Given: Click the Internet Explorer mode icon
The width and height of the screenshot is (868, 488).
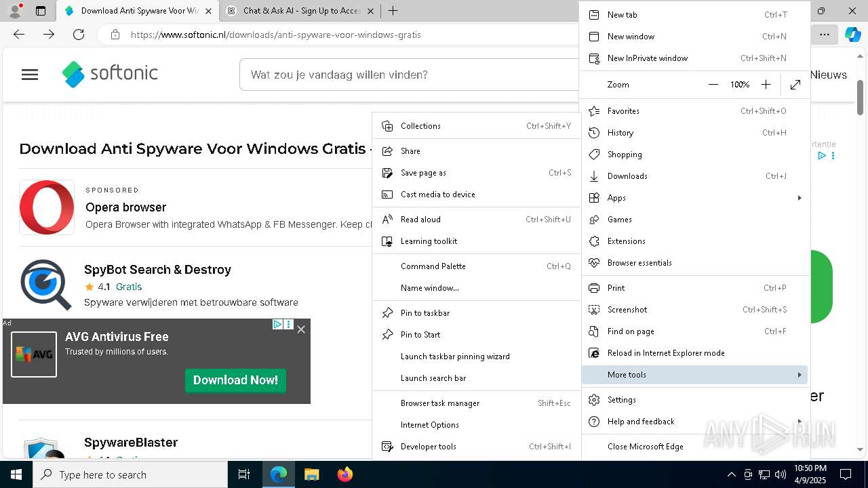Looking at the screenshot, I should (x=595, y=353).
